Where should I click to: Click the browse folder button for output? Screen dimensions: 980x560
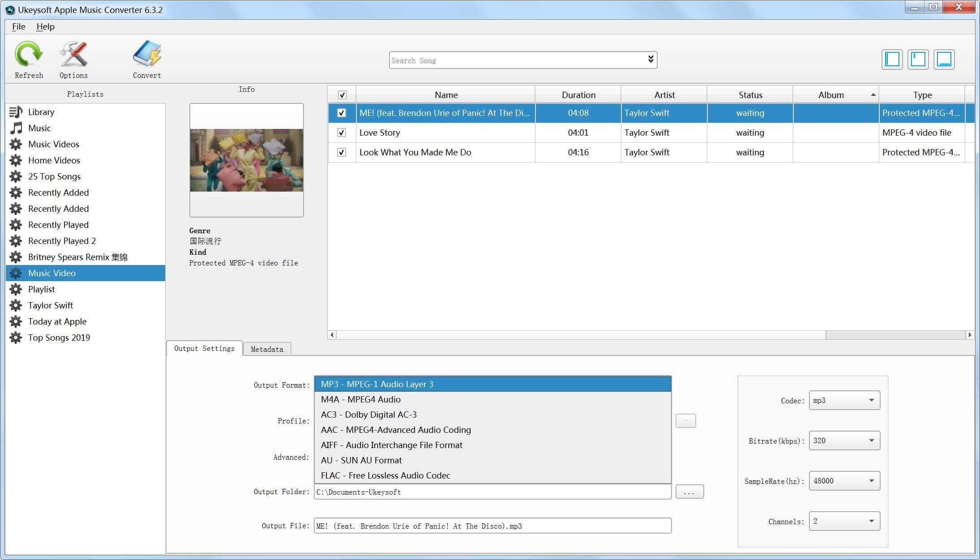688,492
